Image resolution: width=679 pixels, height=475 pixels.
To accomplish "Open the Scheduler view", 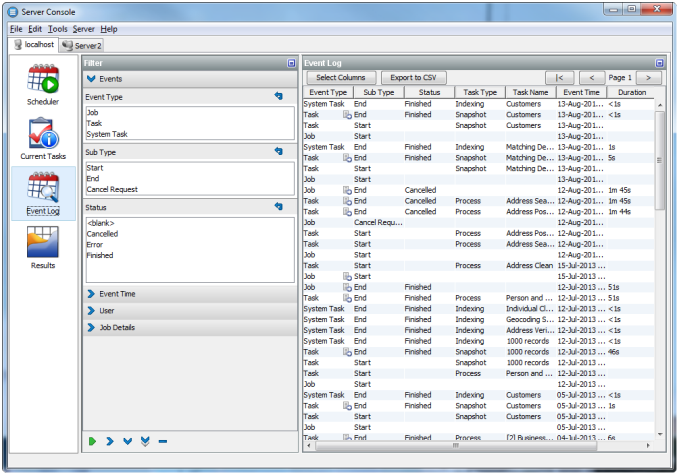I will point(43,85).
